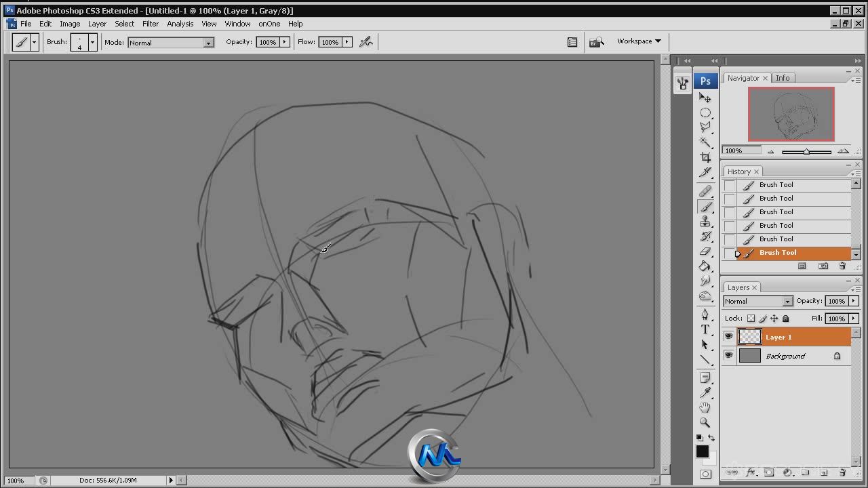Open the onOne menu
This screenshot has height=488, width=868.
pos(269,24)
